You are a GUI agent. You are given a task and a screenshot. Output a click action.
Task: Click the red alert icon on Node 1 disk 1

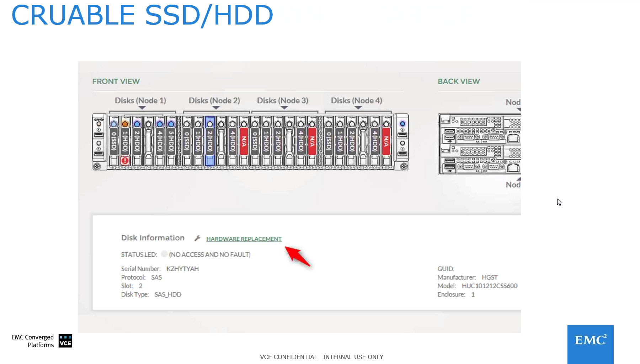pyautogui.click(x=125, y=161)
